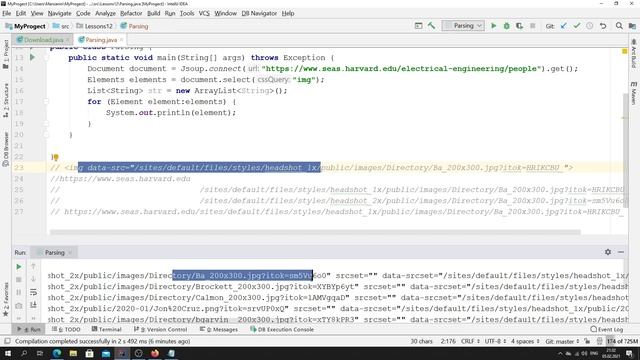Open Messages tool window
The image size is (640, 360).
[x=219, y=329]
